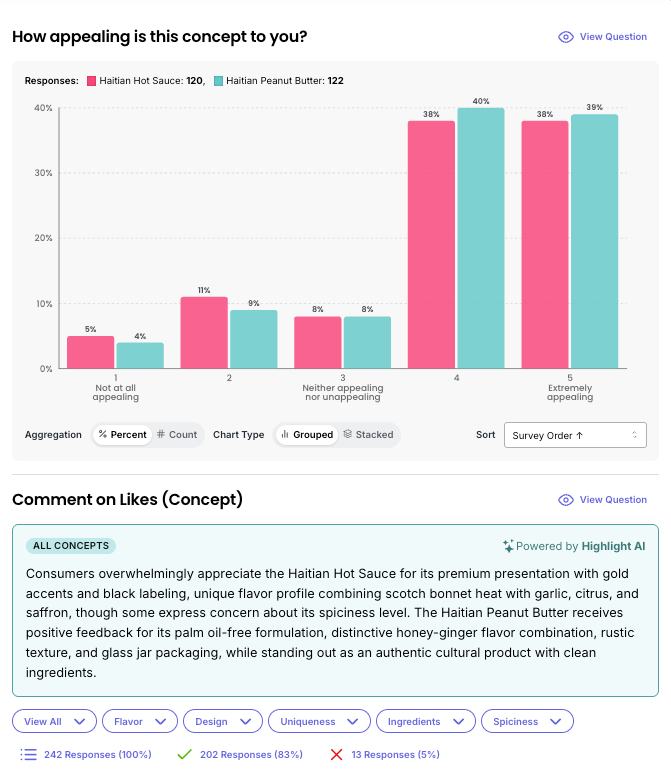This screenshot has width=671, height=779.
Task: Open View Question link for appeal chart
Action: 613,37
